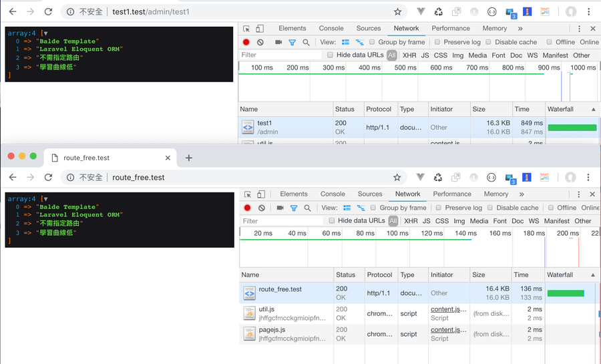
Task: Click inspect element picker in bottom DevTools
Action: (x=248, y=194)
